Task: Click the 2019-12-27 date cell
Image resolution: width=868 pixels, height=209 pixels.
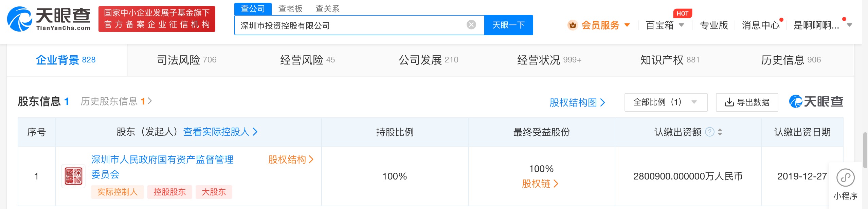Action: (x=802, y=176)
